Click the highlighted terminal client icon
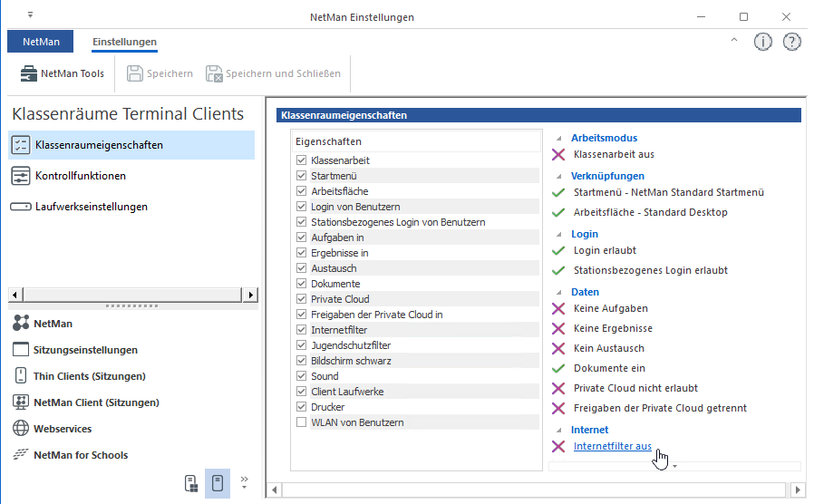This screenshot has height=504, width=814. tap(218, 483)
